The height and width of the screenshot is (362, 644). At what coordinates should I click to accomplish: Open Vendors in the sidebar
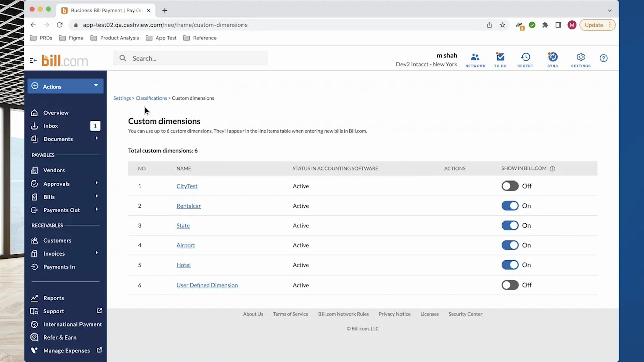point(54,170)
